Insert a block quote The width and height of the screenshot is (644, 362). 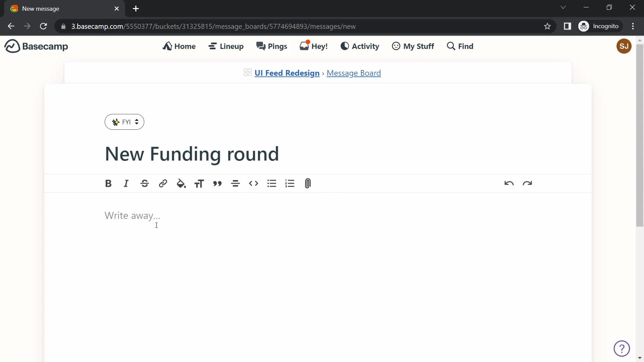(x=217, y=183)
